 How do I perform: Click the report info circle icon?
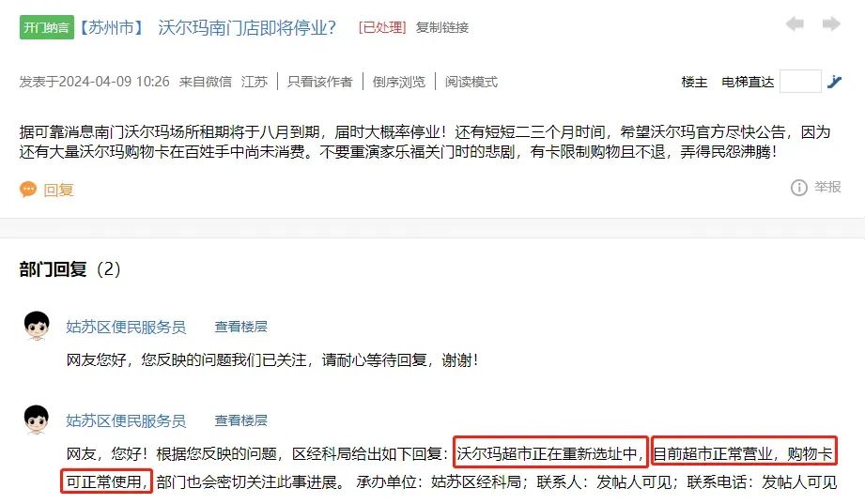coord(799,188)
